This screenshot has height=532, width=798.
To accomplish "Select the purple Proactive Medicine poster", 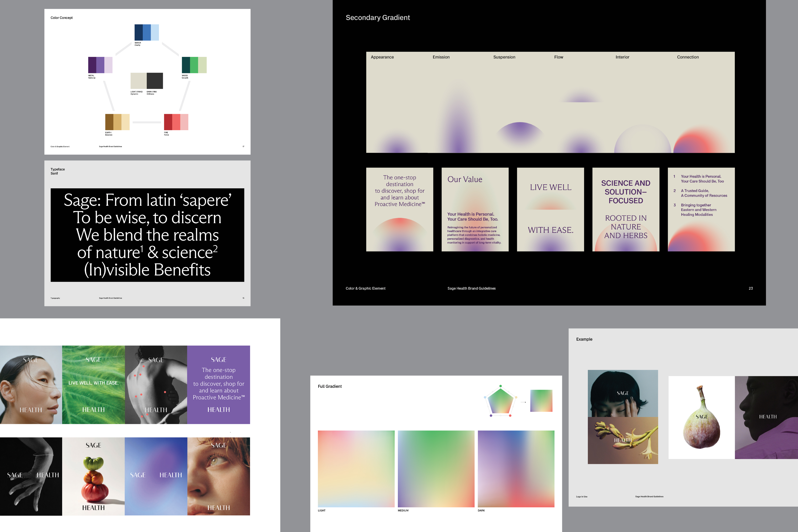I will pyautogui.click(x=219, y=384).
